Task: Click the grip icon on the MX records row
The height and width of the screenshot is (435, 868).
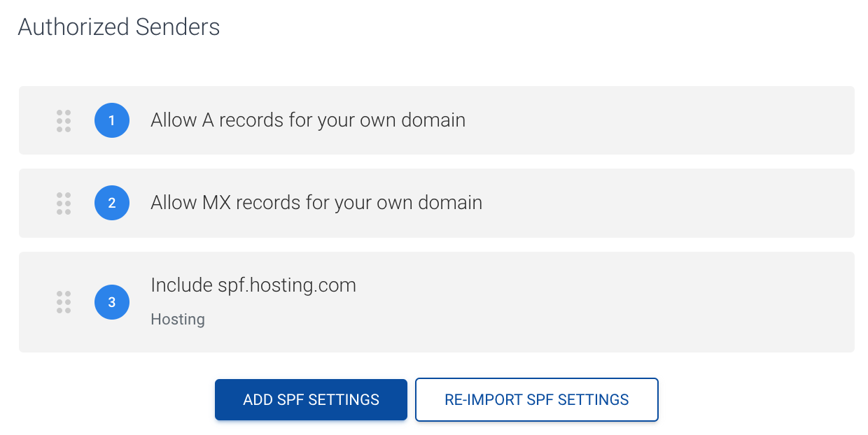Action: coord(64,203)
